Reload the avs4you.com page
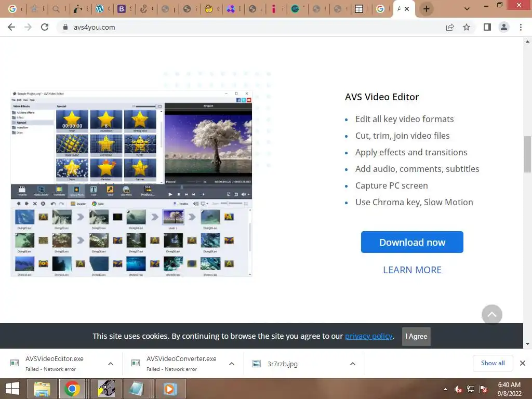Image resolution: width=532 pixels, height=399 pixels. point(45,27)
